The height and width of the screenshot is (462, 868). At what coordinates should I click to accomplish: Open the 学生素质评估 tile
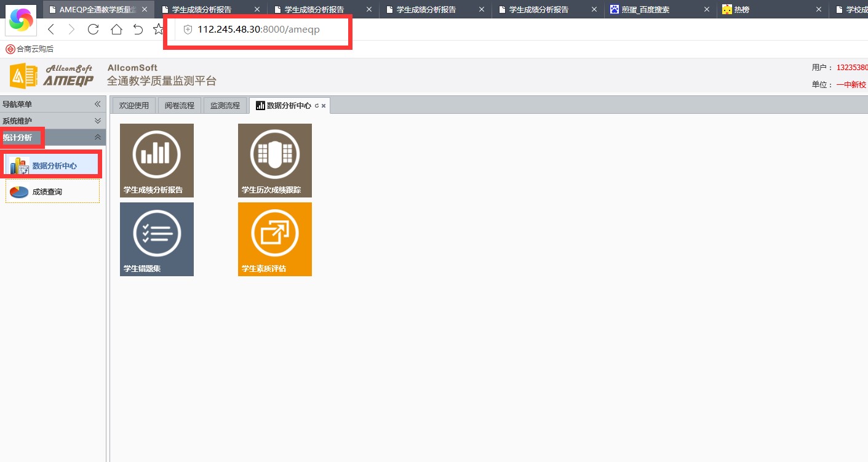[x=274, y=239]
